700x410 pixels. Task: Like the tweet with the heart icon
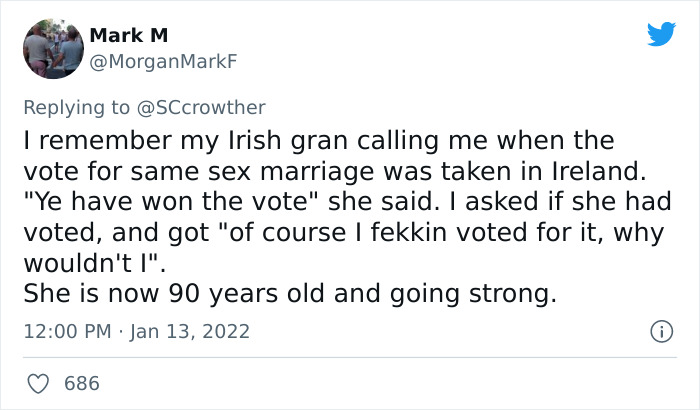[40, 383]
